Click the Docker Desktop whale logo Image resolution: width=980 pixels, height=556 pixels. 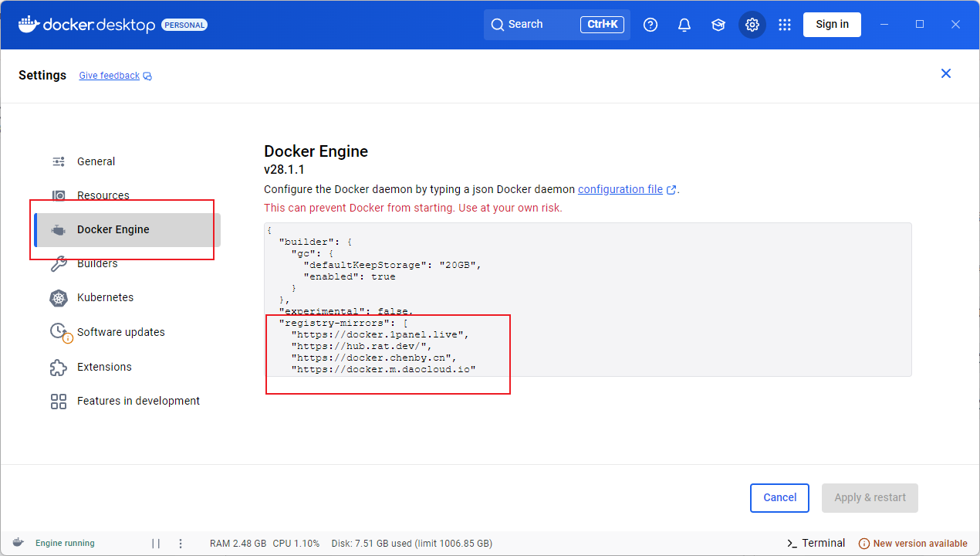[x=29, y=25]
